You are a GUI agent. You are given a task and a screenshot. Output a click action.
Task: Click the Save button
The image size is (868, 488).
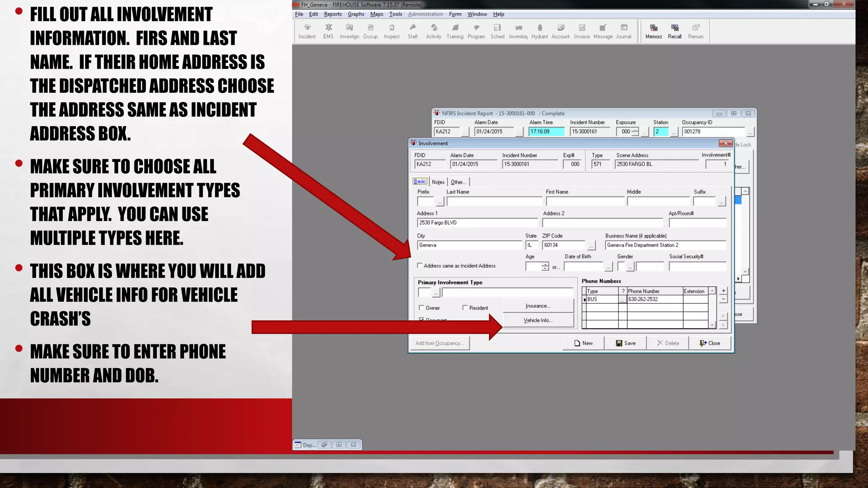(626, 343)
